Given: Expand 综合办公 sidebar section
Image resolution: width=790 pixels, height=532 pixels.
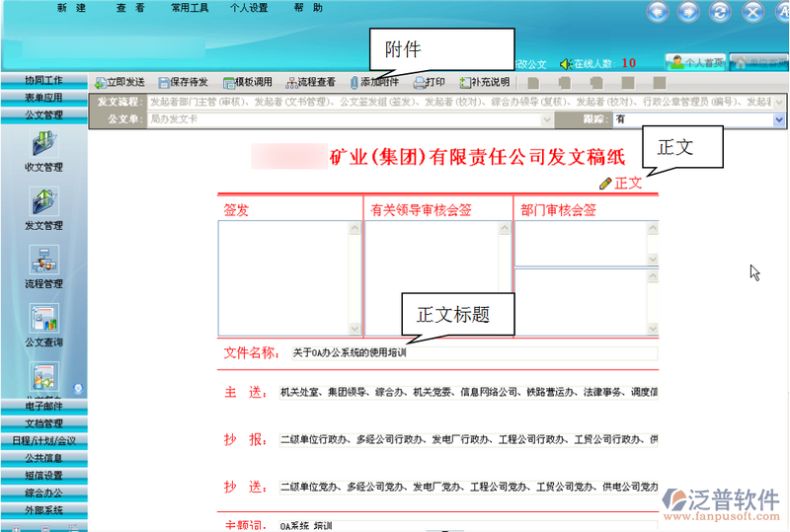Looking at the screenshot, I should click(x=43, y=494).
